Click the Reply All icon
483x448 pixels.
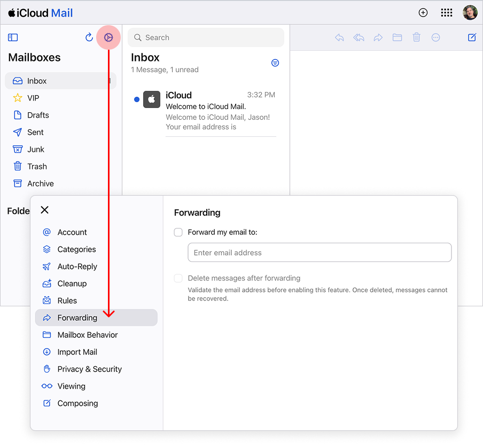point(359,37)
